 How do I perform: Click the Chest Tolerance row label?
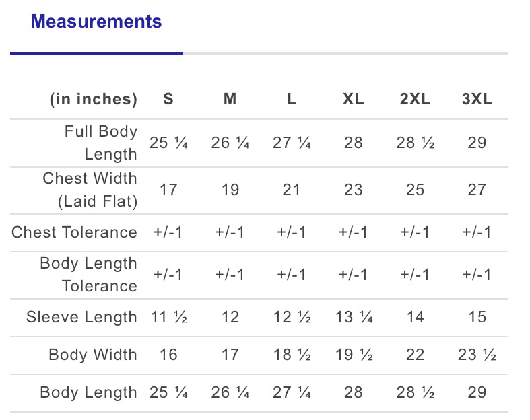pos(74,232)
